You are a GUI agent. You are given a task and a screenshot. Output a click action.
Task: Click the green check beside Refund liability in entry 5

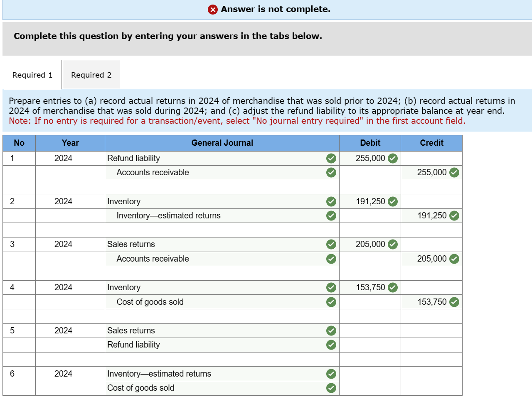331,345
